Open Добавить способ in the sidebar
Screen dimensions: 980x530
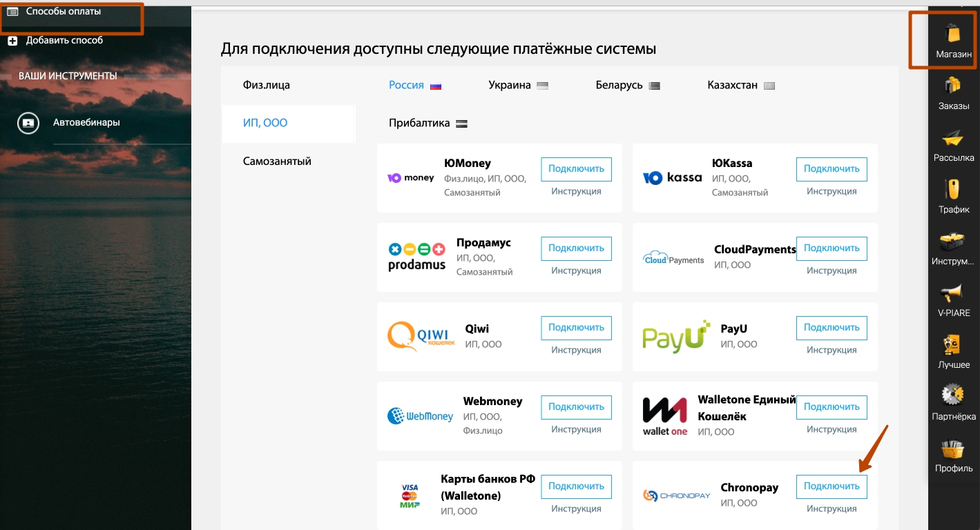coord(64,41)
